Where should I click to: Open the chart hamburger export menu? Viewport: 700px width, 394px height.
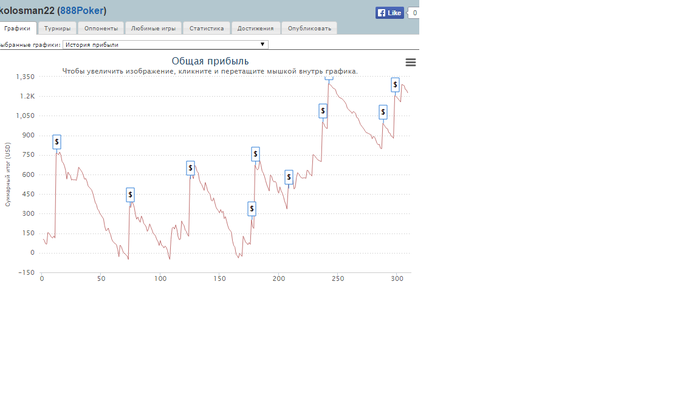tap(411, 62)
